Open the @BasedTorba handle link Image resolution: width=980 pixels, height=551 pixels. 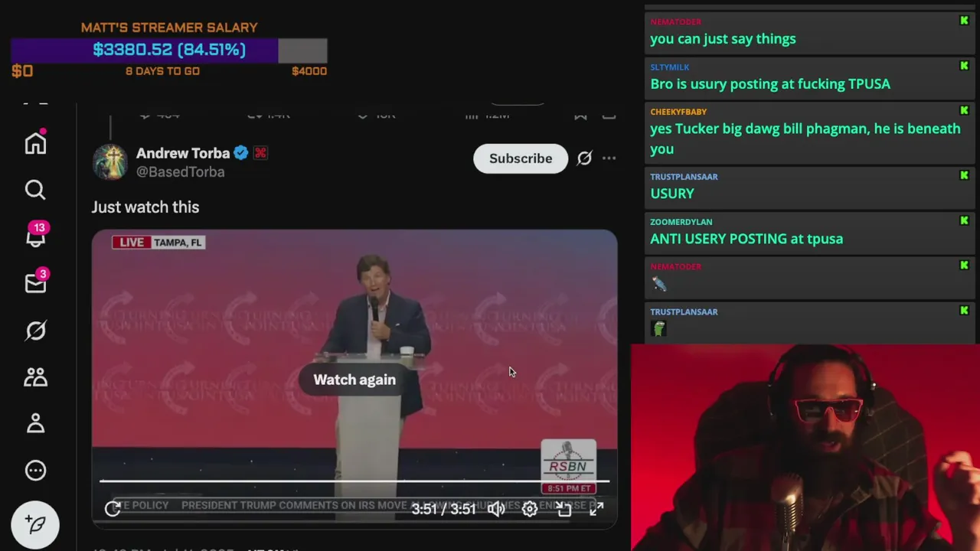coord(181,172)
